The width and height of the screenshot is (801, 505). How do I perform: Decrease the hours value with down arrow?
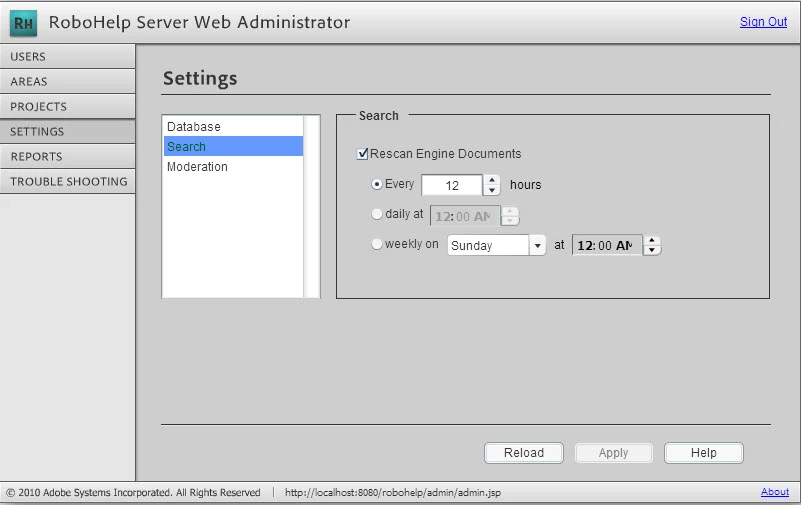491,190
